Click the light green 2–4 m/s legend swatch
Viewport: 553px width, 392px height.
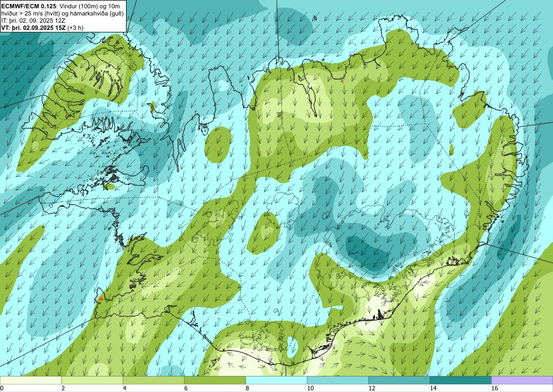coord(92,380)
